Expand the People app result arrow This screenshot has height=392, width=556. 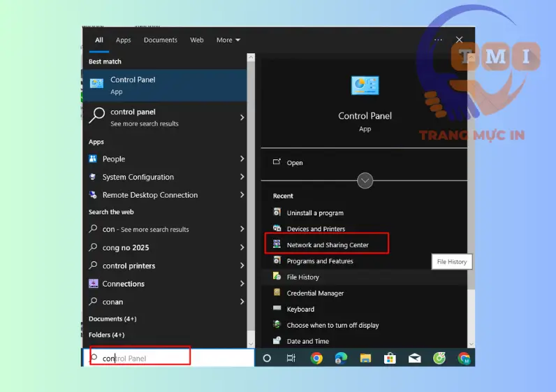pos(242,159)
